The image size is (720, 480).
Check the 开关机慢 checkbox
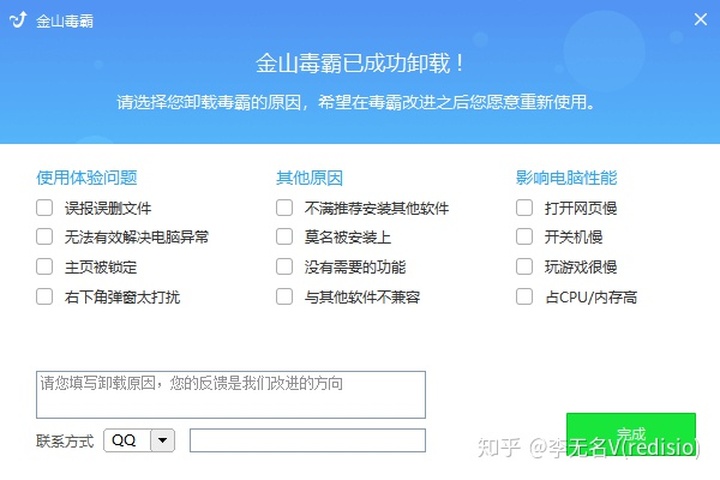click(524, 237)
